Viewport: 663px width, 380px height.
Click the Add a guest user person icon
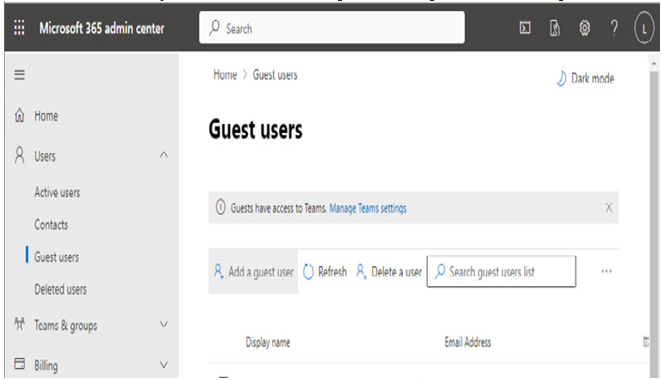click(x=218, y=271)
